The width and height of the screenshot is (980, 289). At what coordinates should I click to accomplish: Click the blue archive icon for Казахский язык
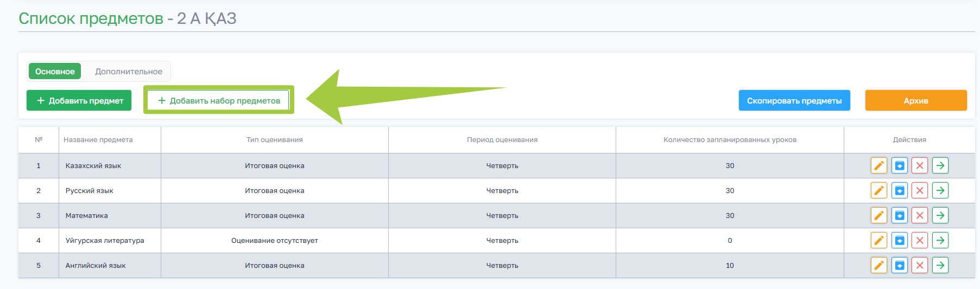[x=899, y=165]
